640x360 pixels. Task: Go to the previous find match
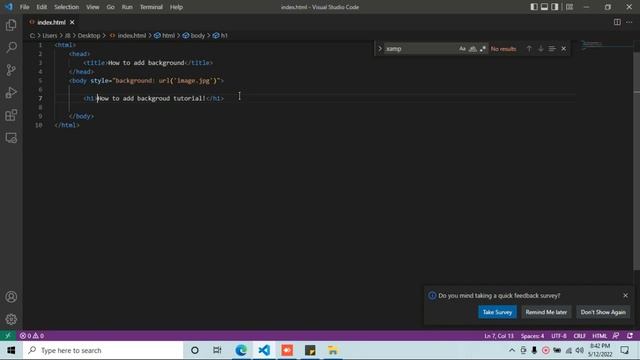[529, 49]
